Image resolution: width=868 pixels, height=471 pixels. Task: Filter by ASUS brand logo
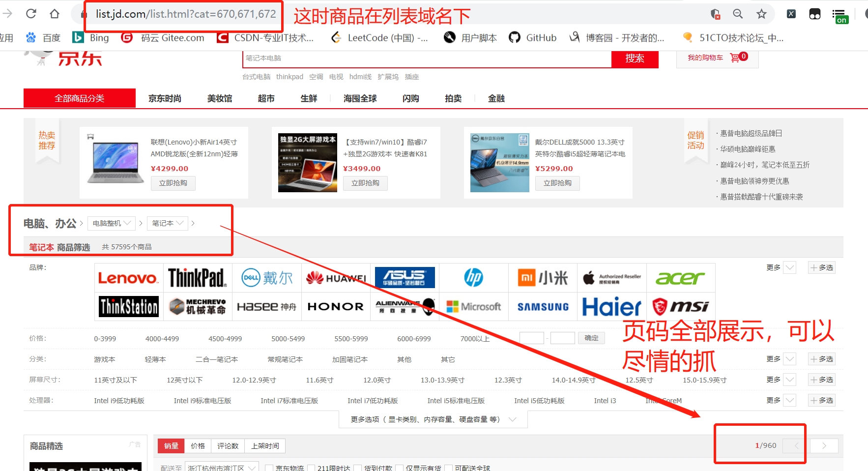(x=405, y=278)
